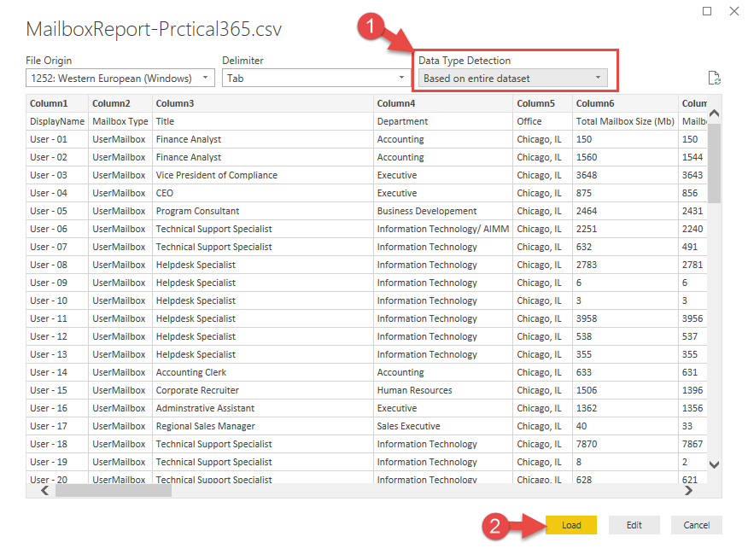This screenshot has width=748, height=560.
Task: Click the vertical scrollbar up arrow
Action: click(713, 111)
